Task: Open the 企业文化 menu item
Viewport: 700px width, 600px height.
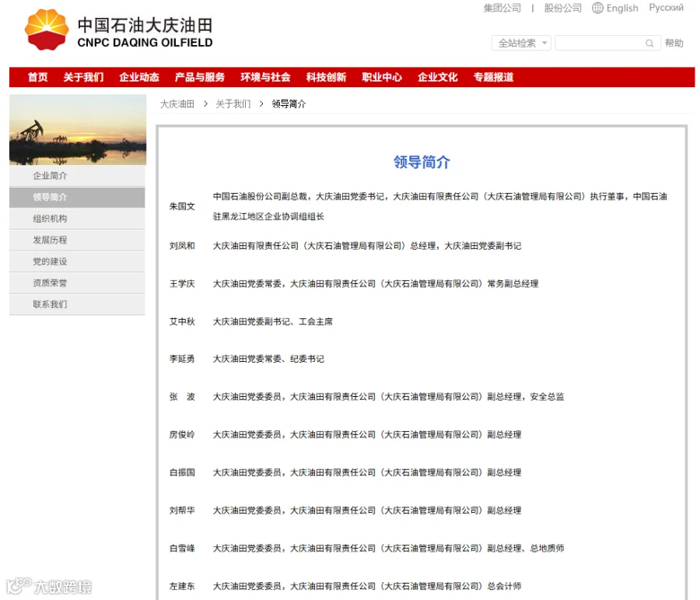Action: (x=437, y=77)
